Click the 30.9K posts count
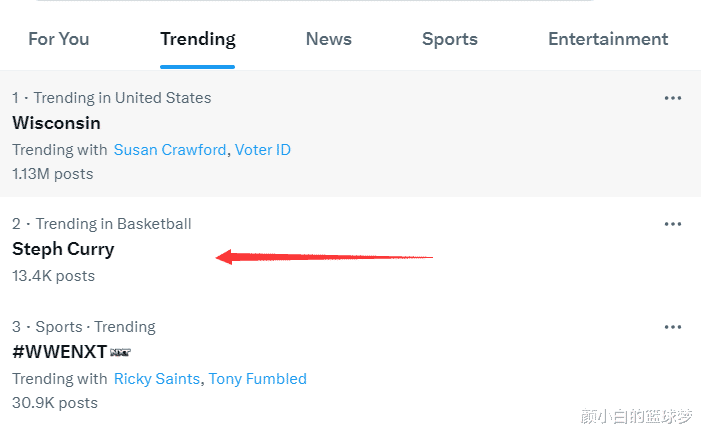The height and width of the screenshot is (435, 701). point(55,403)
